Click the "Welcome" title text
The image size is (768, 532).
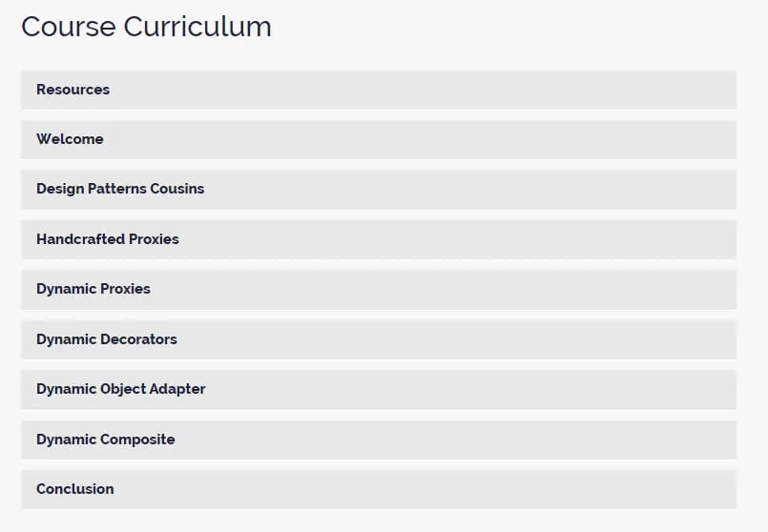(70, 139)
